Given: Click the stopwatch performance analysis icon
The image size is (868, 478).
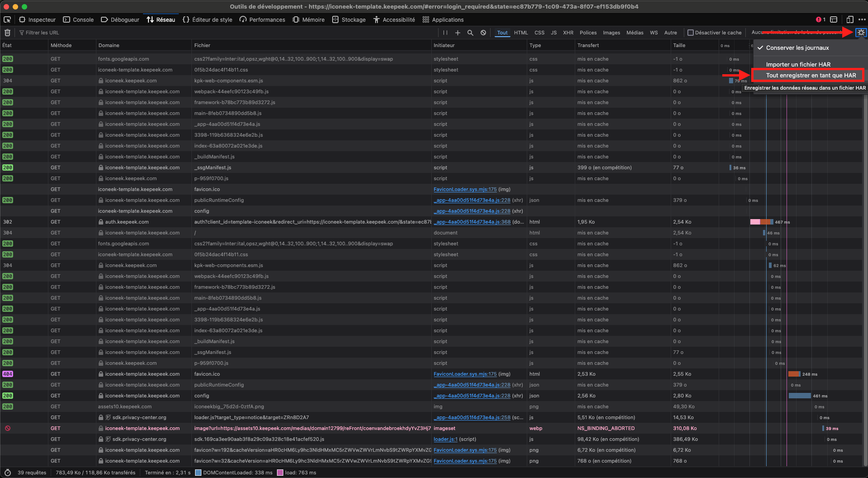Looking at the screenshot, I should coord(7,473).
